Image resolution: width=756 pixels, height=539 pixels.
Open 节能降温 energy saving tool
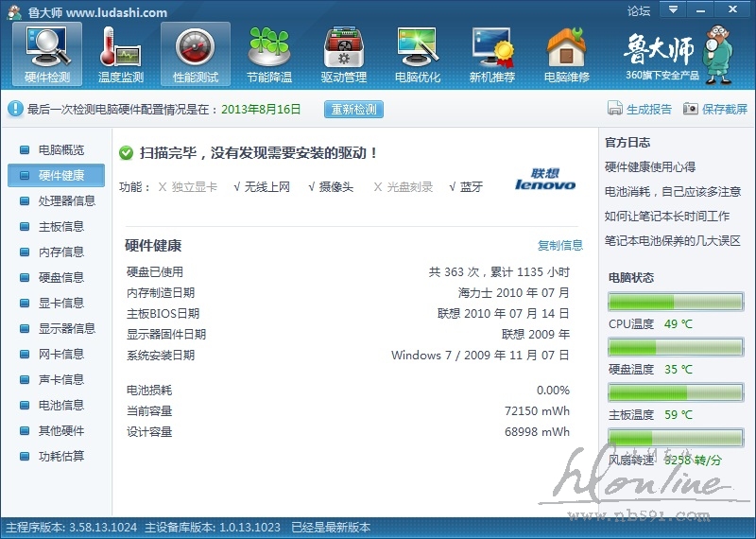[269, 54]
